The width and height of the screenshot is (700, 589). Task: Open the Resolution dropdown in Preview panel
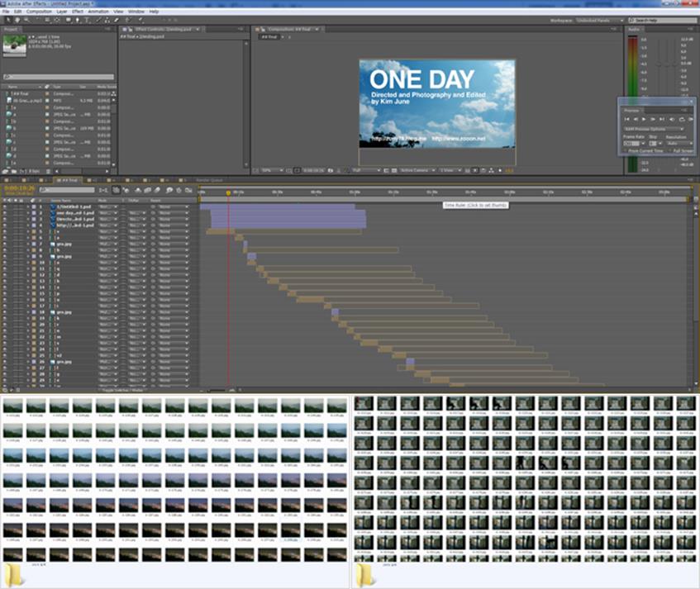pos(679,144)
